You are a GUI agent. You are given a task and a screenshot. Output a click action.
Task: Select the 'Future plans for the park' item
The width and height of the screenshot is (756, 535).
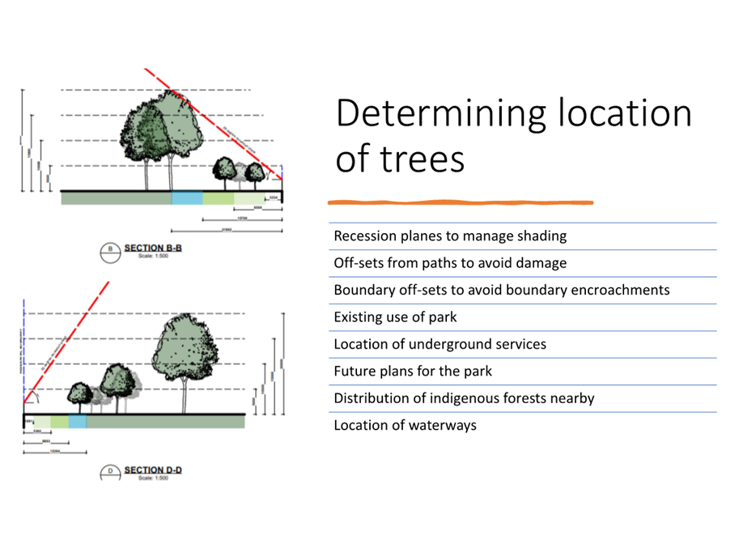(413, 371)
